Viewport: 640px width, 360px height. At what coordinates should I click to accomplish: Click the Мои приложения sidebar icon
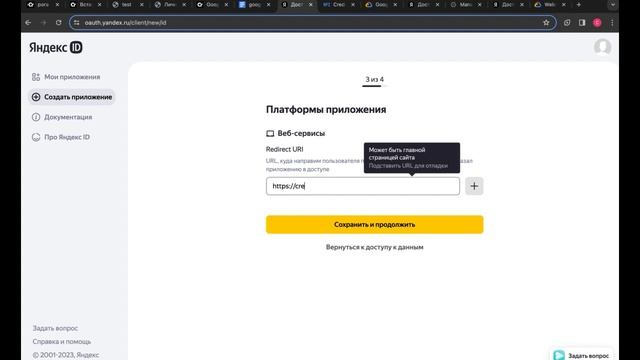(36, 77)
